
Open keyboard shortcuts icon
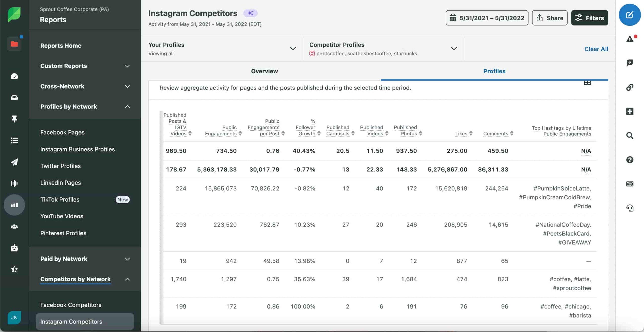630,184
